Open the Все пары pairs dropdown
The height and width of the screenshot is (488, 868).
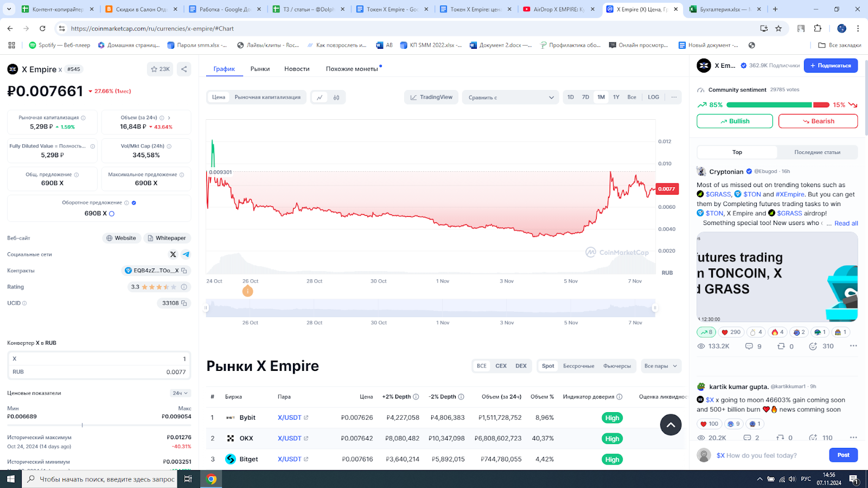(x=660, y=366)
